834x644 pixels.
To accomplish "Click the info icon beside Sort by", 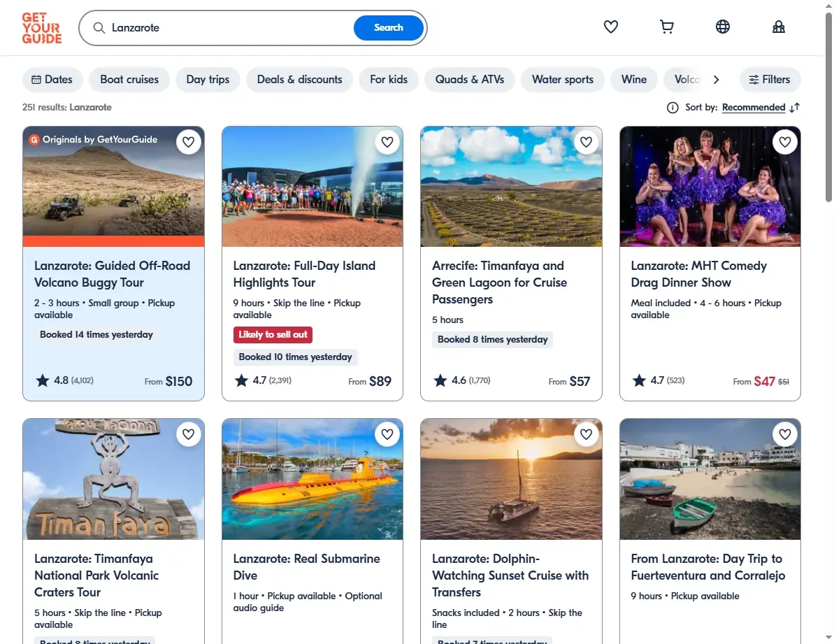I will 673,108.
